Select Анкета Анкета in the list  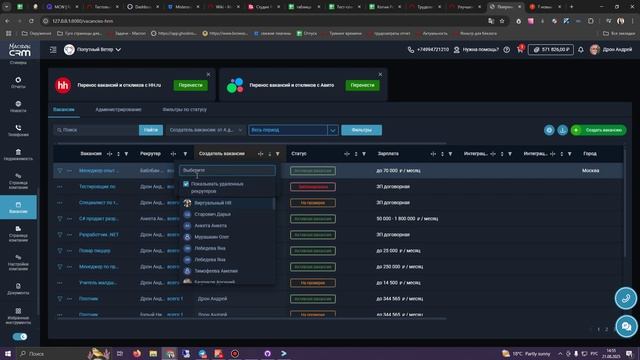tap(227, 226)
